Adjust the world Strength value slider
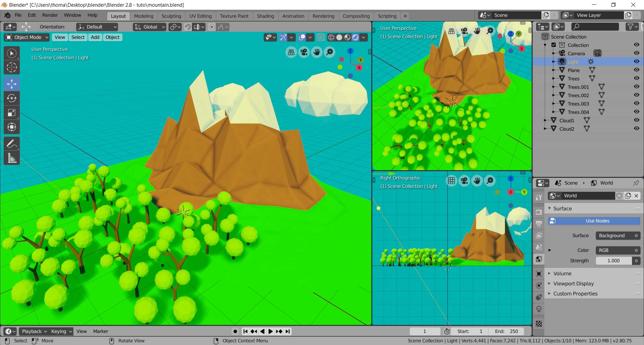Screen dimensions: 644x345 (x=613, y=261)
